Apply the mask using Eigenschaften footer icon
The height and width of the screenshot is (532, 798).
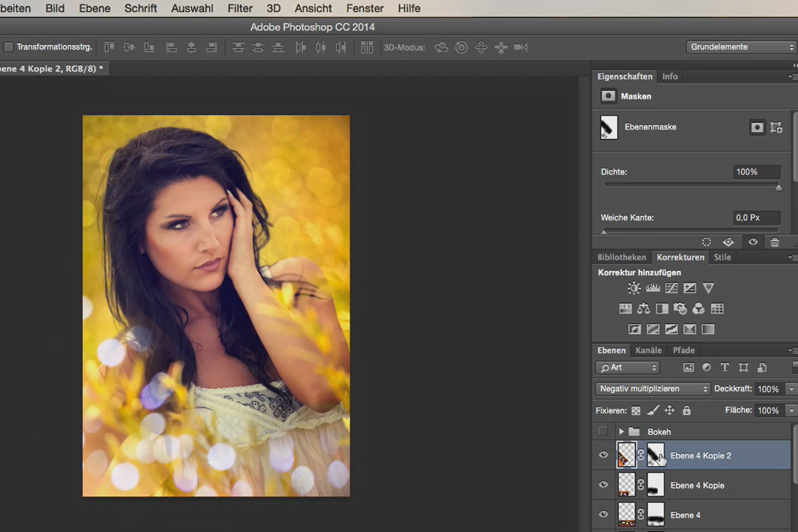[728, 243]
